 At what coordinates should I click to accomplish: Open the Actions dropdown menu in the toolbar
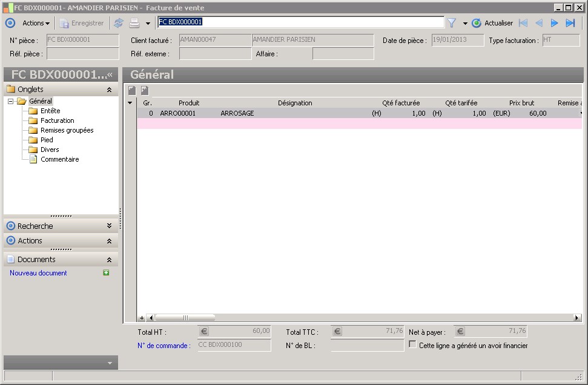(x=36, y=23)
